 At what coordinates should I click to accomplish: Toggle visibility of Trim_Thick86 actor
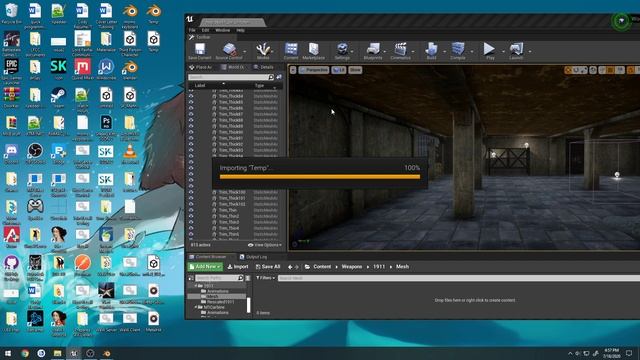click(191, 108)
